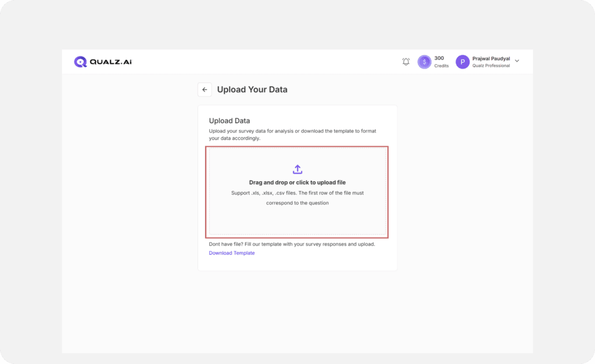Click the purple "P" profile avatar
The image size is (595, 364).
pyautogui.click(x=463, y=62)
